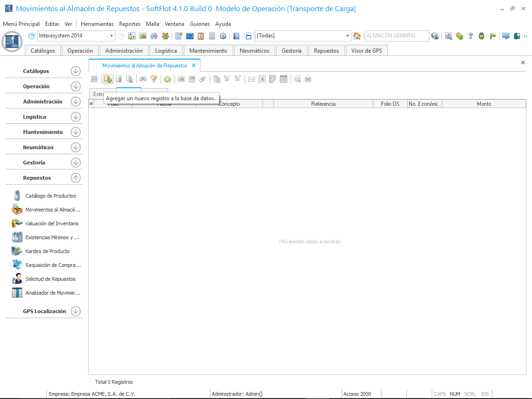Close the Movimientos al Almacén de Repuestos tab
This screenshot has height=399, width=532.
pos(194,66)
